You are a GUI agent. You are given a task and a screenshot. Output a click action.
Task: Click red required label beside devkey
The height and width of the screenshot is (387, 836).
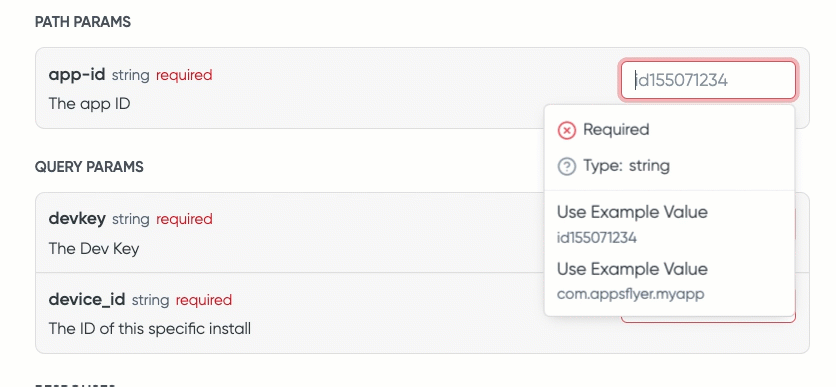pos(184,219)
